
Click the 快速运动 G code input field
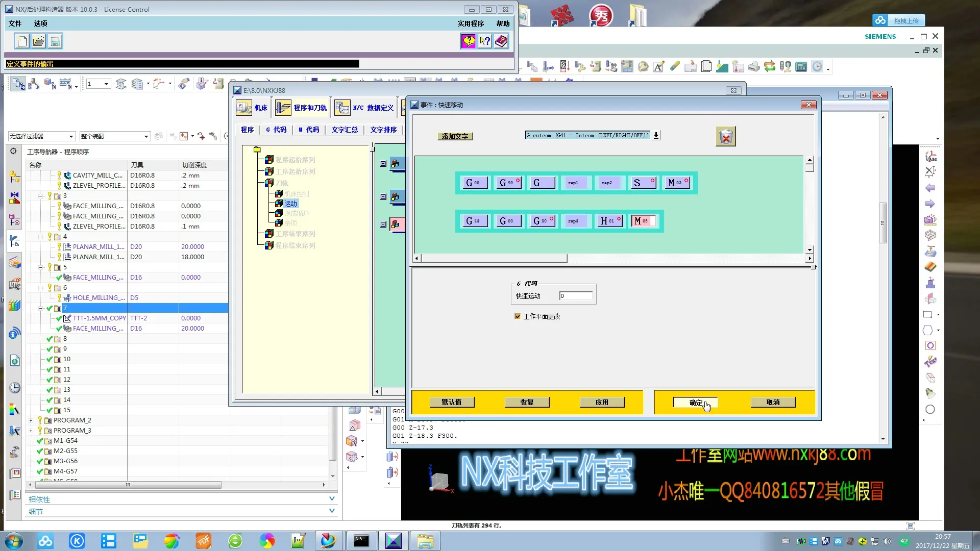576,296
